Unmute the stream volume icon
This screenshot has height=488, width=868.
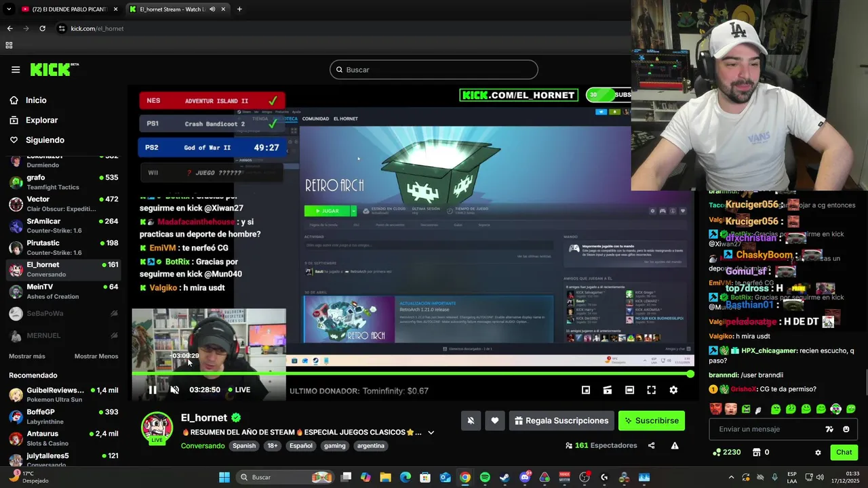click(174, 390)
